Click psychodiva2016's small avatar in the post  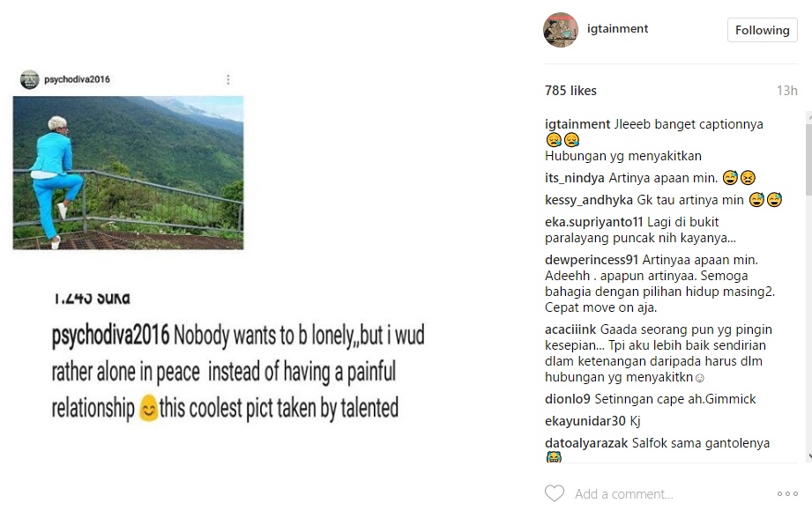[29, 79]
